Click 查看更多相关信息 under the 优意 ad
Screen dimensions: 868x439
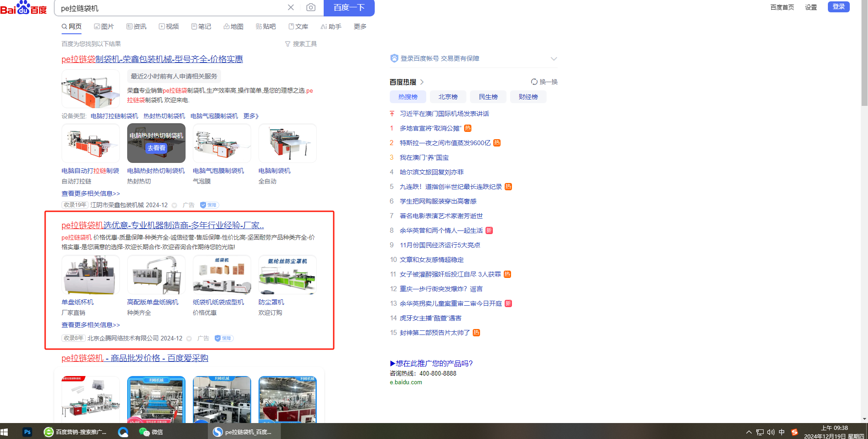click(x=91, y=325)
